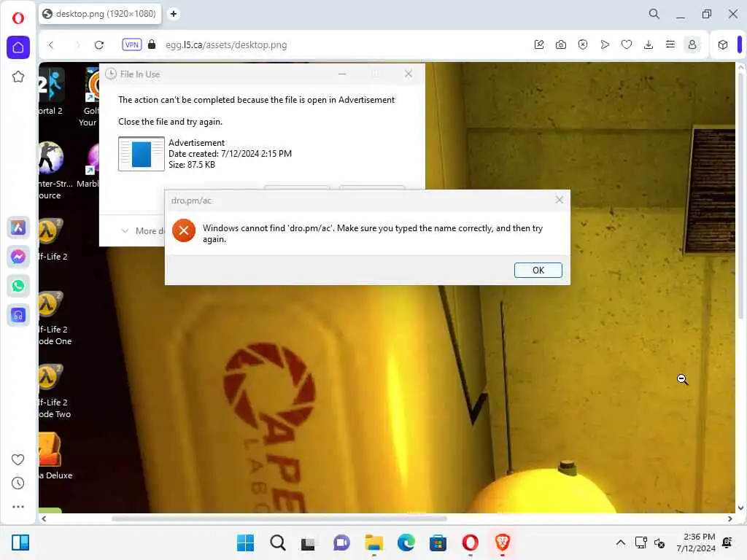Open Task View on taskbar
747x560 pixels.
coord(309,543)
